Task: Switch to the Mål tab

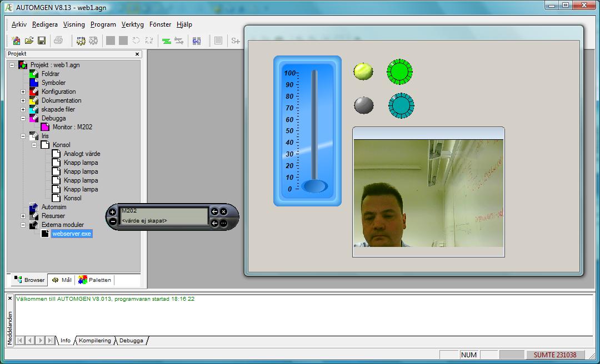Action: [62, 280]
